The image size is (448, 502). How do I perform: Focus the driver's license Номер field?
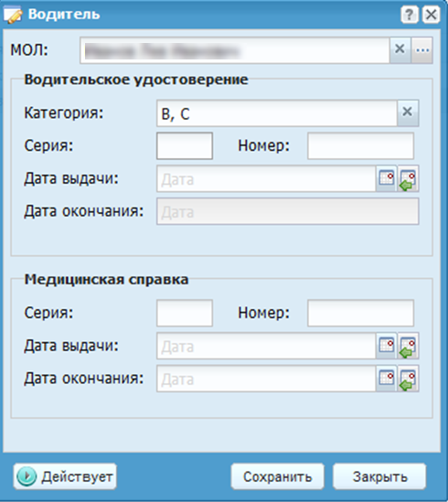click(x=360, y=146)
